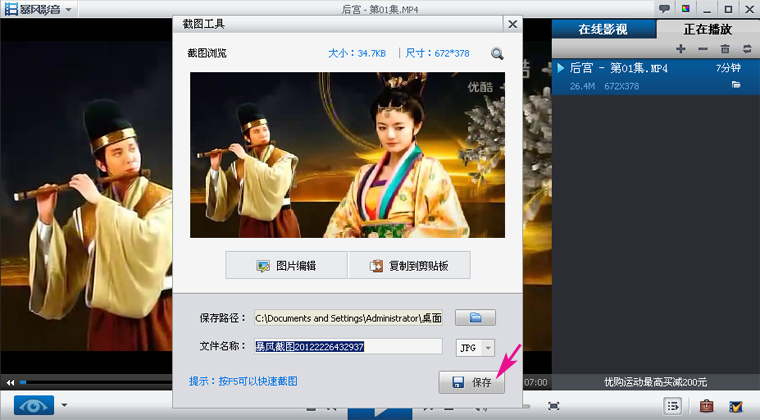Click the 截图工具 dialog title
760x420 pixels.
[204, 24]
